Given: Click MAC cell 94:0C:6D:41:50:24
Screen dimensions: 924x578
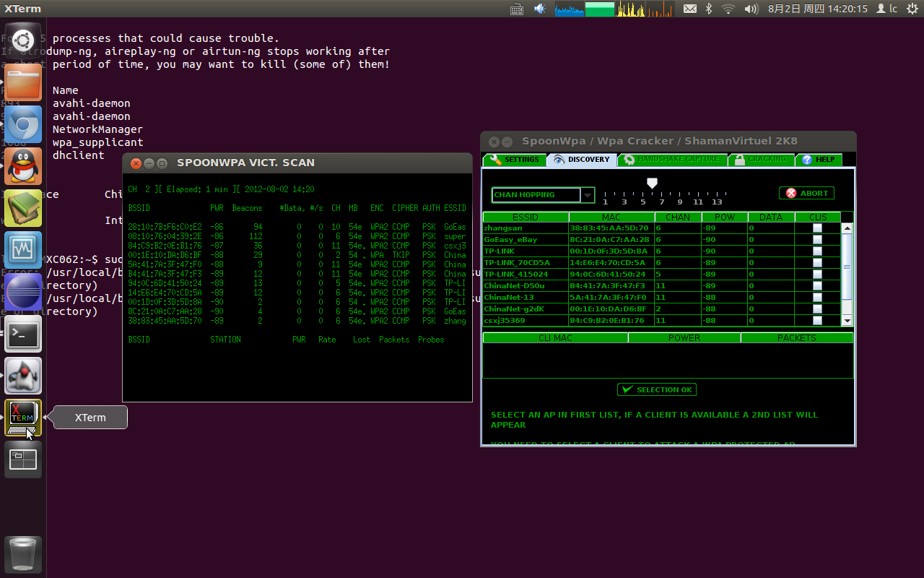Looking at the screenshot, I should coord(611,275).
